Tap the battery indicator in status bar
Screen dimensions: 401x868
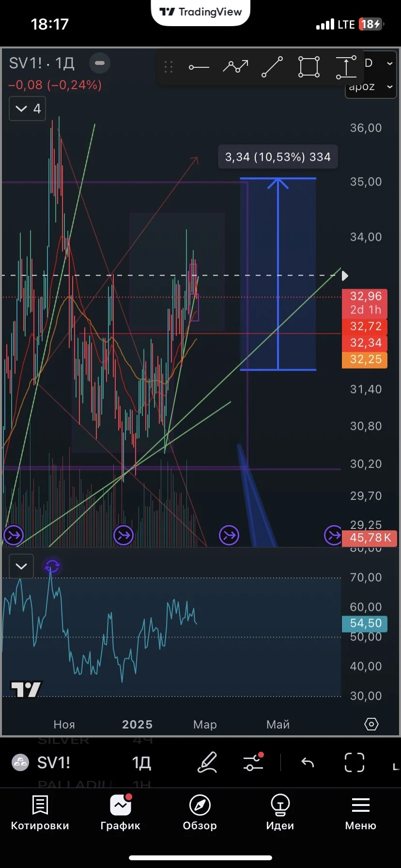coord(371,24)
